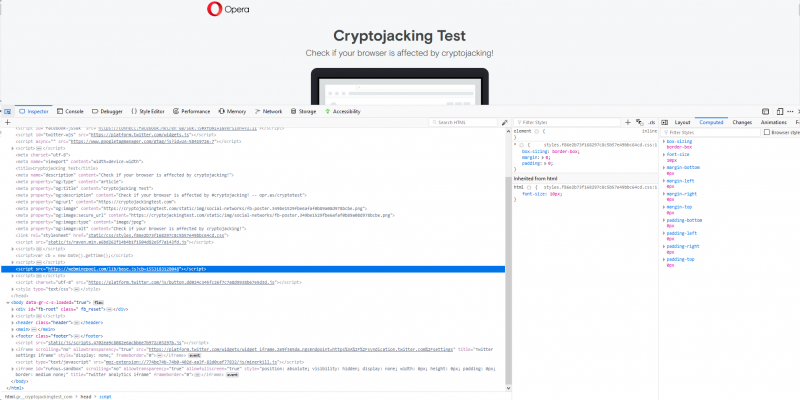Click Filter Styles field in the Computed pane
The width and height of the screenshot is (800, 400).
tap(711, 132)
